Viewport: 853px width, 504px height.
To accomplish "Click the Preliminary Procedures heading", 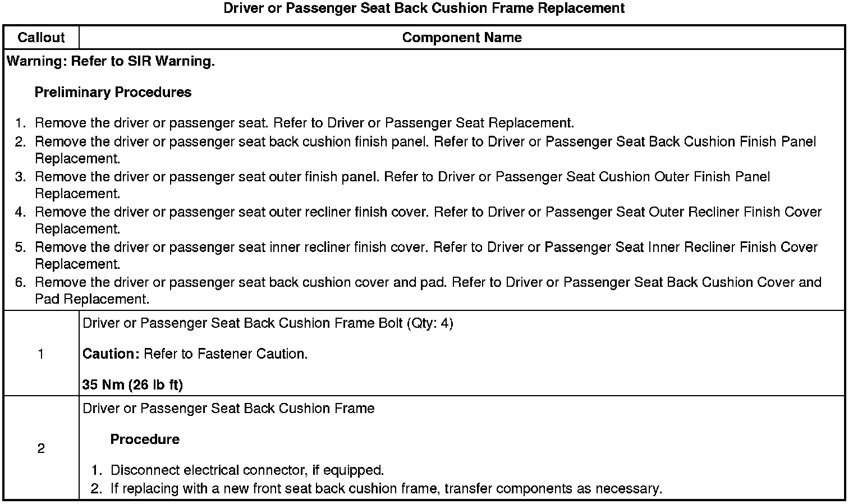I will (x=113, y=92).
